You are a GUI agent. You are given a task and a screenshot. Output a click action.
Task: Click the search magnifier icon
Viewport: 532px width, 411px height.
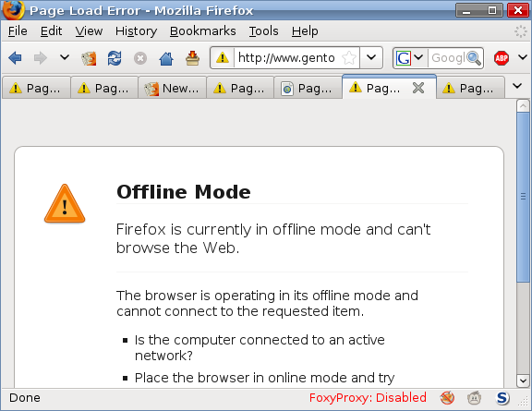click(474, 58)
